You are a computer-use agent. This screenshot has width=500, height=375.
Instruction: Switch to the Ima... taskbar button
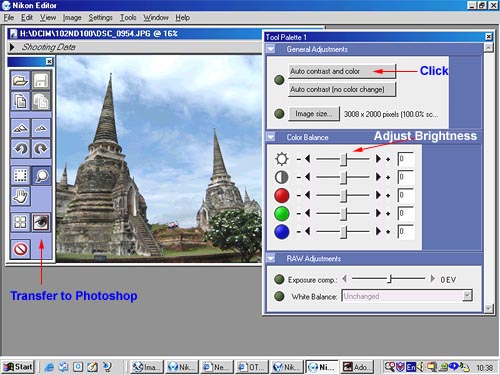point(147,367)
